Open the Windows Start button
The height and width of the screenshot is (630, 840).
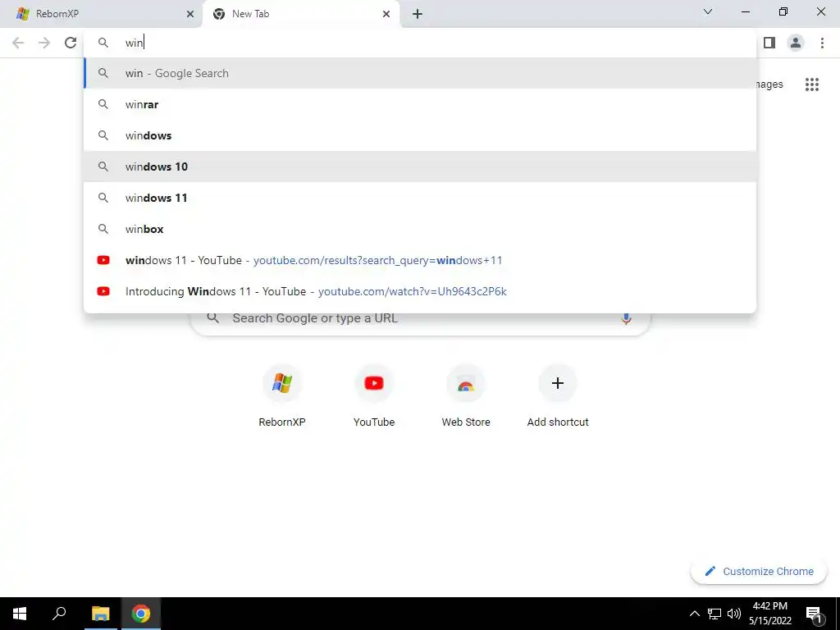(20, 614)
